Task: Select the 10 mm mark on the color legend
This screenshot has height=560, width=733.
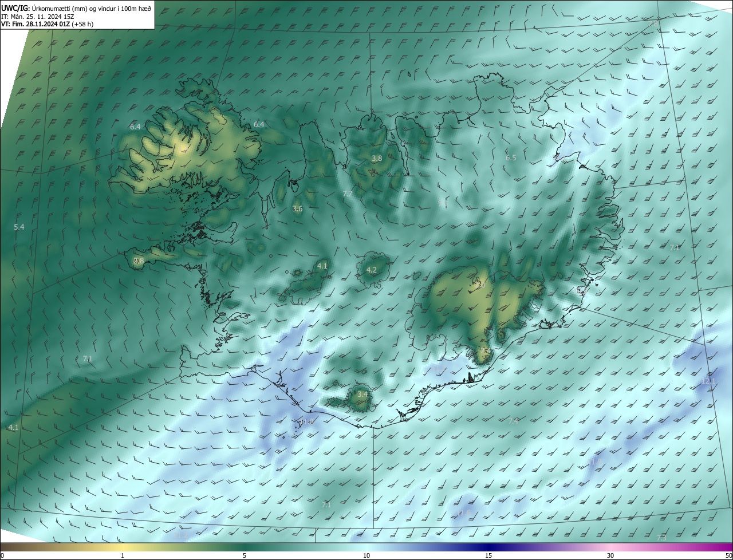Action: point(366,555)
